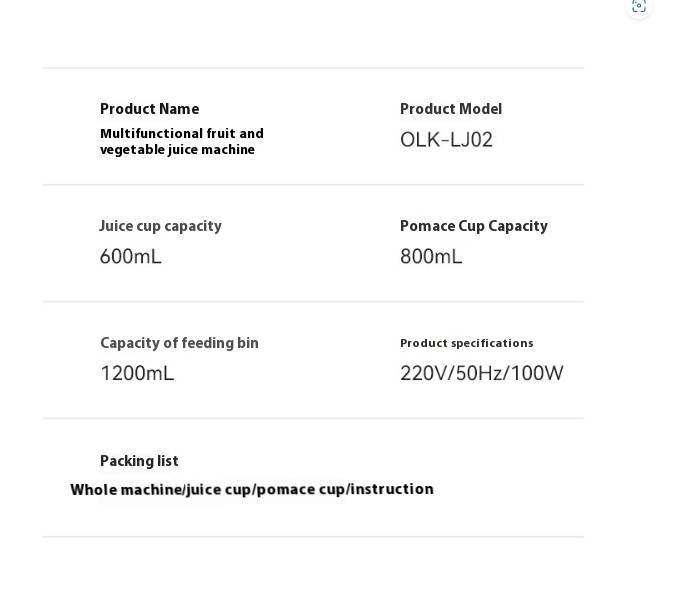693x592 pixels.
Task: Select the Pomace Cup Capacity label
Action: [474, 226]
